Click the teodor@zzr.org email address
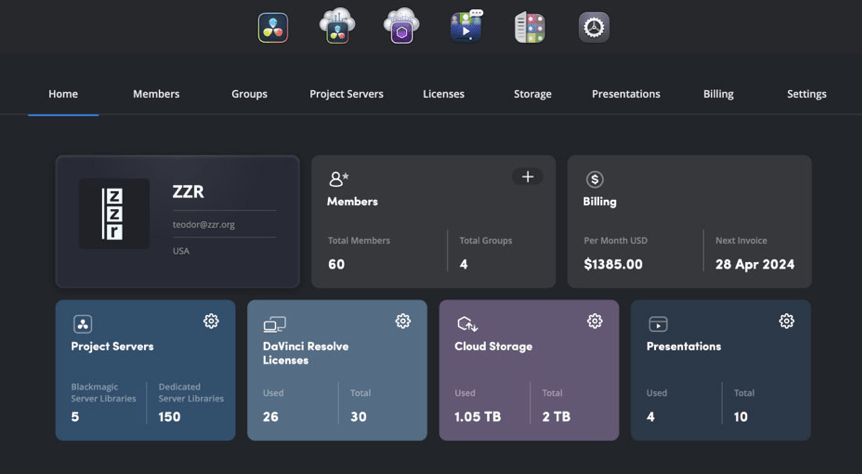Screen dimensions: 862x474 [203, 224]
